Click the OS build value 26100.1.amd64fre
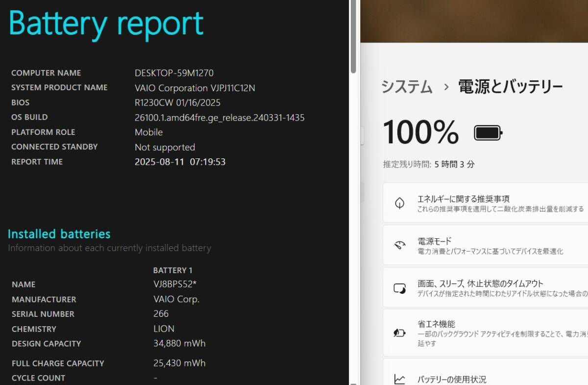This screenshot has width=588, height=385. pos(220,118)
